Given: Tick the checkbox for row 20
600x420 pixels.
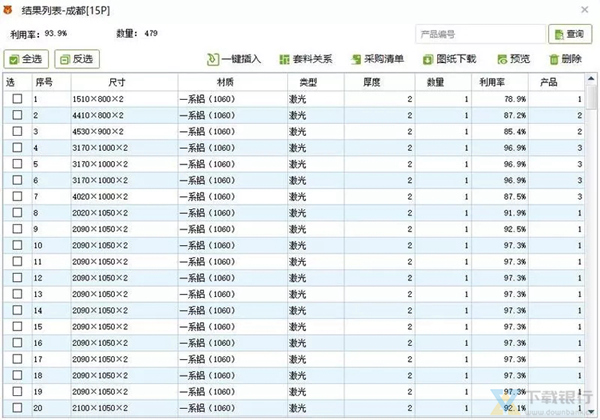Looking at the screenshot, I should (x=17, y=408).
